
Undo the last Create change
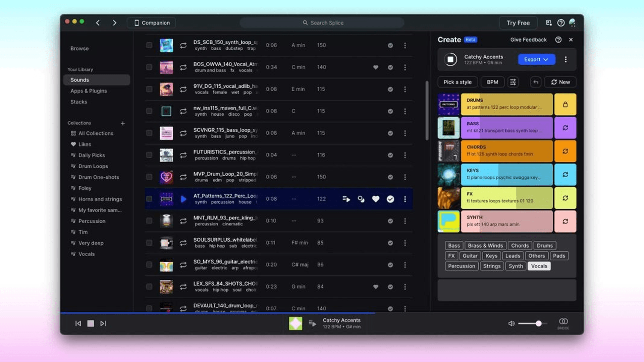(x=536, y=82)
